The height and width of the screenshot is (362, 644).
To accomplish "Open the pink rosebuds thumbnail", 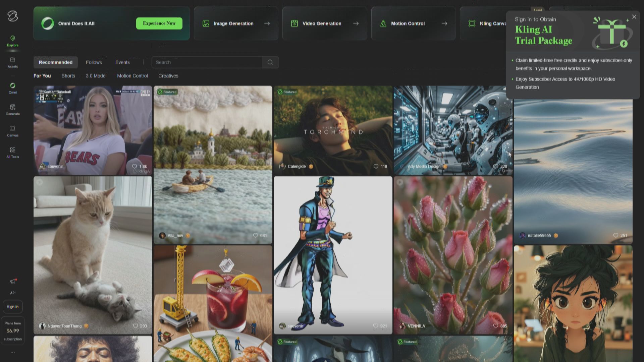I will (453, 255).
